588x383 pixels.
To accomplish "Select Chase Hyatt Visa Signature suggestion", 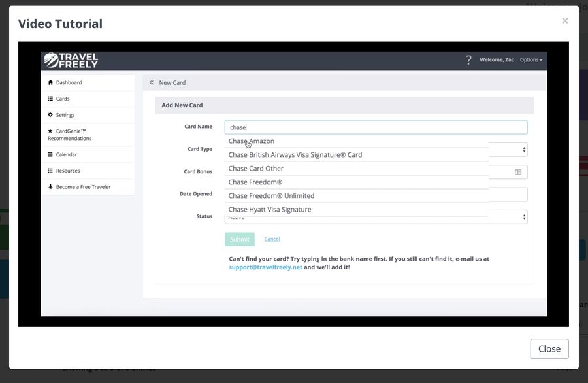I will [357, 209].
